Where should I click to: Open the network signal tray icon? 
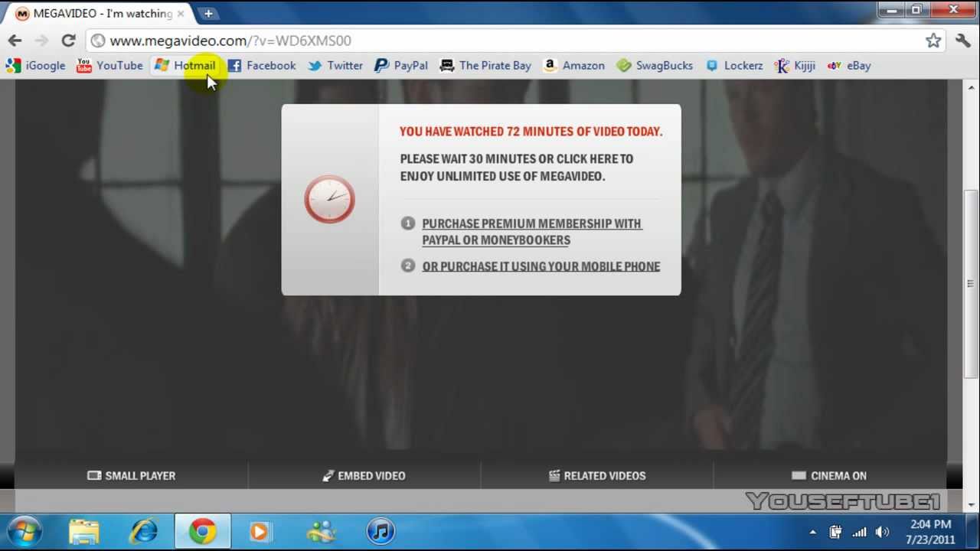tap(859, 532)
